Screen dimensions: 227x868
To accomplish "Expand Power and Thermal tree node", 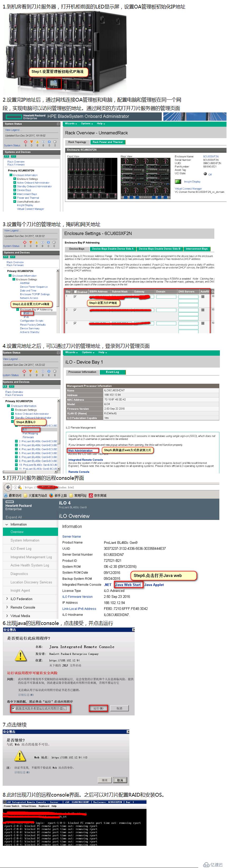I will [15, 198].
